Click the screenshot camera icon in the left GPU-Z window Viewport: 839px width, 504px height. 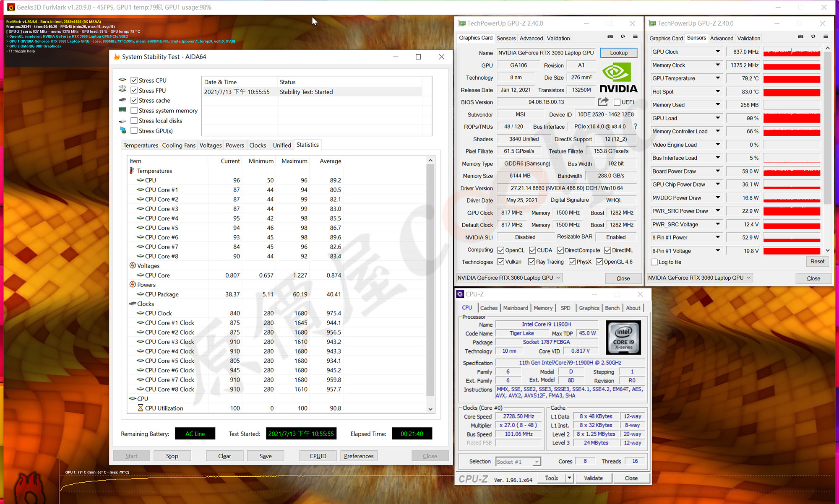click(x=610, y=37)
